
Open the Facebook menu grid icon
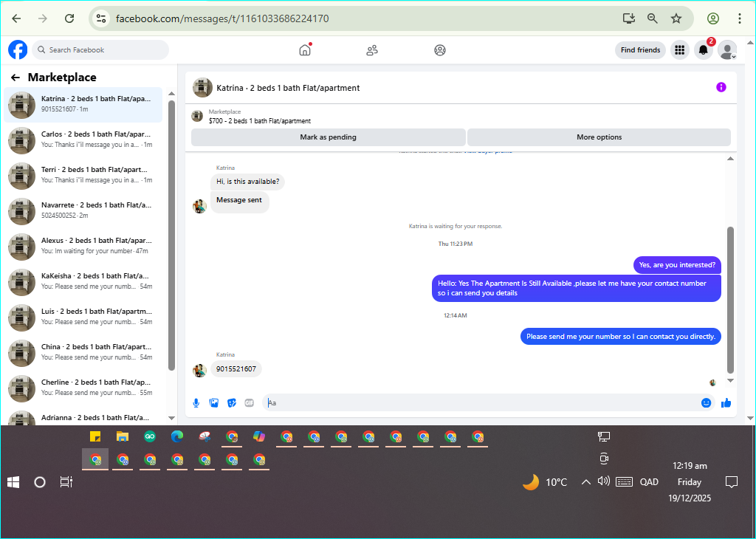(680, 49)
